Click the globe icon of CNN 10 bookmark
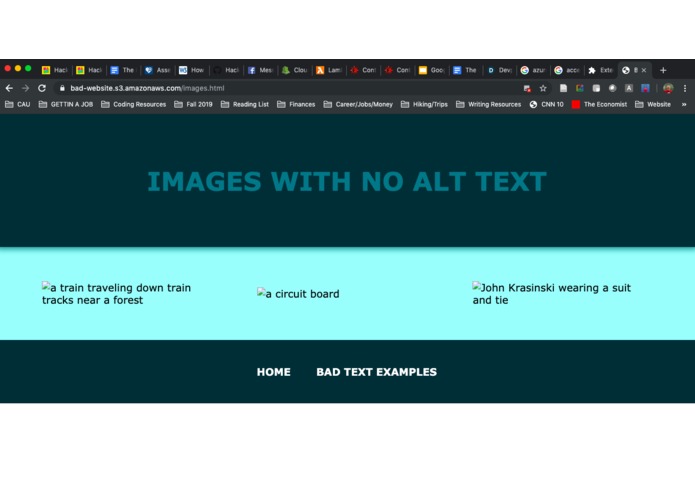Viewport: 695px width, 494px height. tap(533, 105)
